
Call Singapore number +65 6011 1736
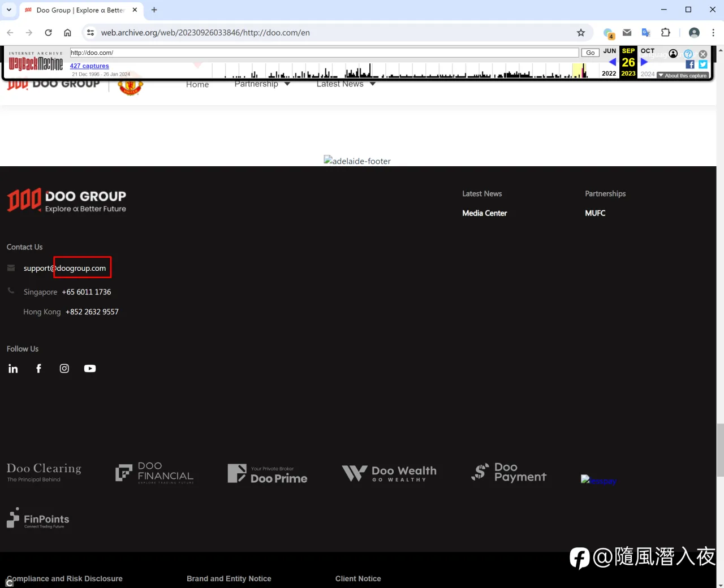[x=87, y=292]
